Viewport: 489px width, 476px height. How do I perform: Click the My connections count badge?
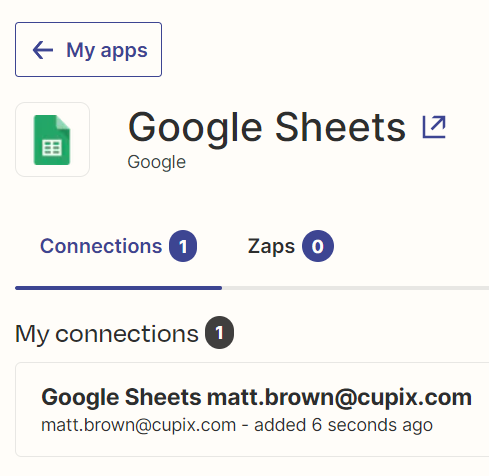pyautogui.click(x=219, y=332)
